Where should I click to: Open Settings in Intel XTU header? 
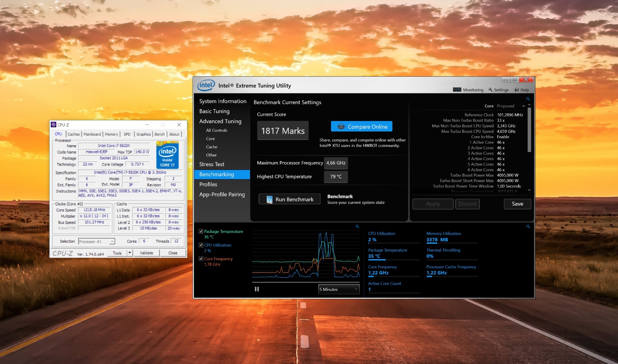coord(499,90)
